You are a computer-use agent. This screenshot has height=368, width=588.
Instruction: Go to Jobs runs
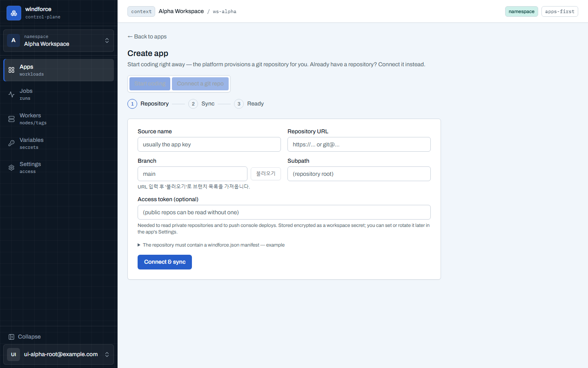(59, 94)
